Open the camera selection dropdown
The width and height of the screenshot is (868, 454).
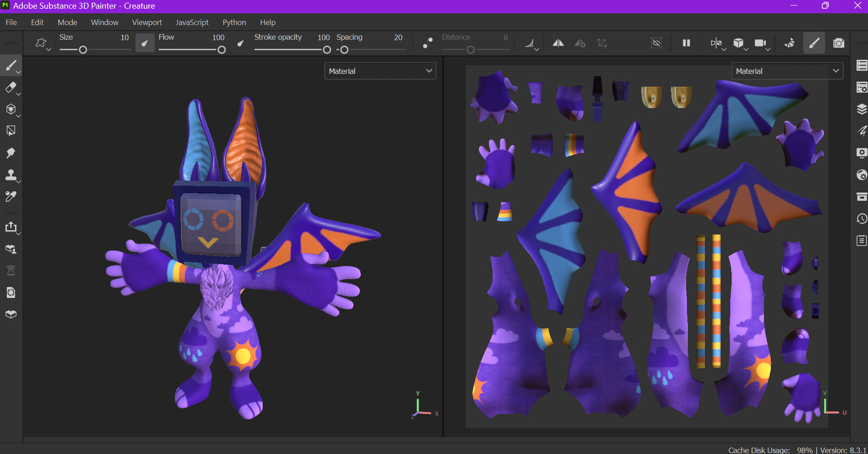pyautogui.click(x=762, y=43)
